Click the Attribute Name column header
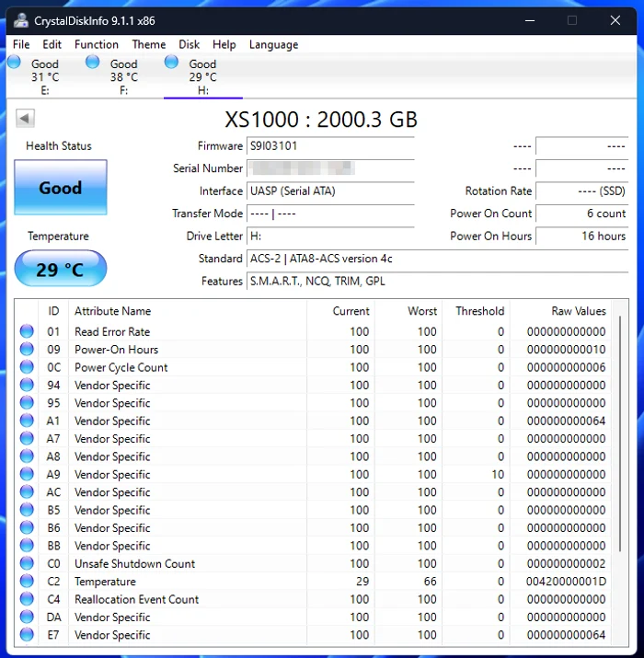The height and width of the screenshot is (658, 644). coord(188,311)
